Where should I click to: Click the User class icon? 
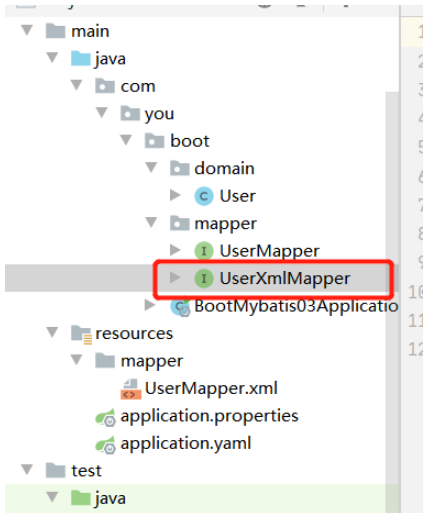204,196
